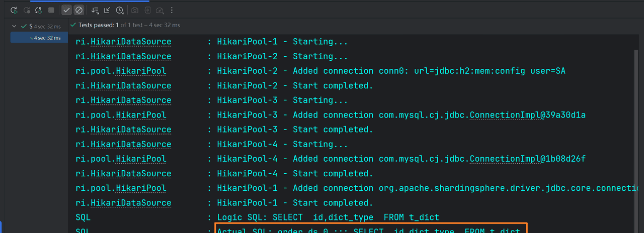Toggle the Show Passed checkmark button
644x233 pixels.
66,10
